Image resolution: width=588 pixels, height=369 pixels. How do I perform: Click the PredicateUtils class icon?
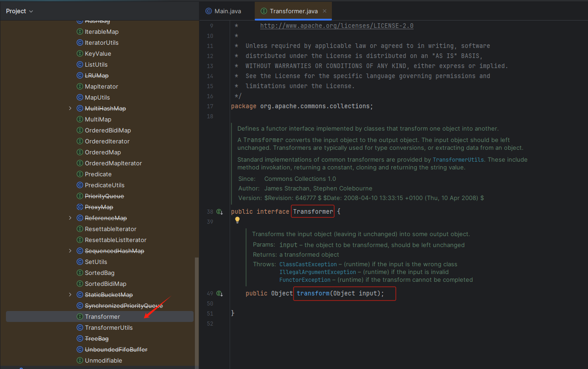(80, 185)
